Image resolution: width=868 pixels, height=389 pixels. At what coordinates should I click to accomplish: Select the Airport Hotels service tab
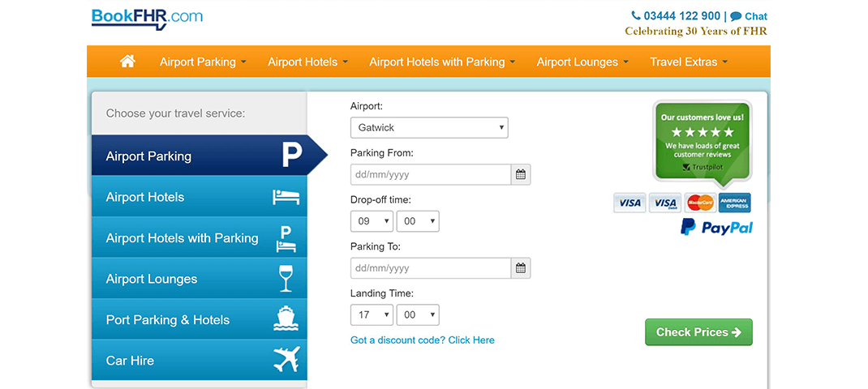tap(199, 197)
